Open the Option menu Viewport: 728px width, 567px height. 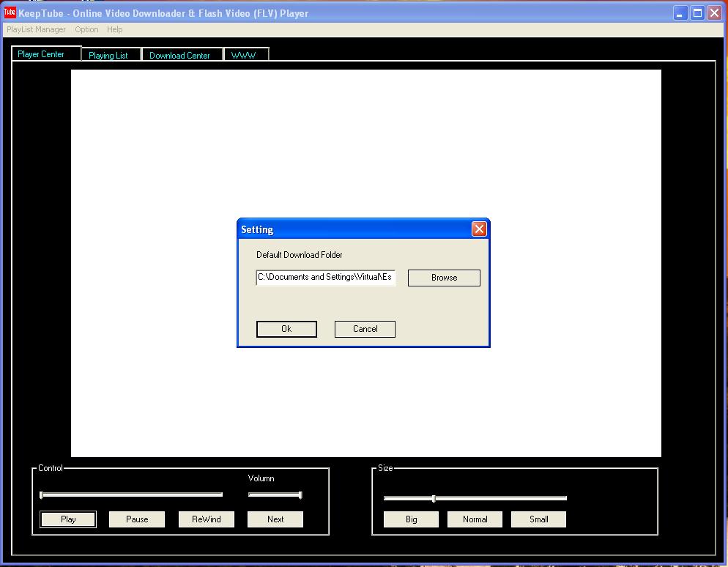(86, 29)
